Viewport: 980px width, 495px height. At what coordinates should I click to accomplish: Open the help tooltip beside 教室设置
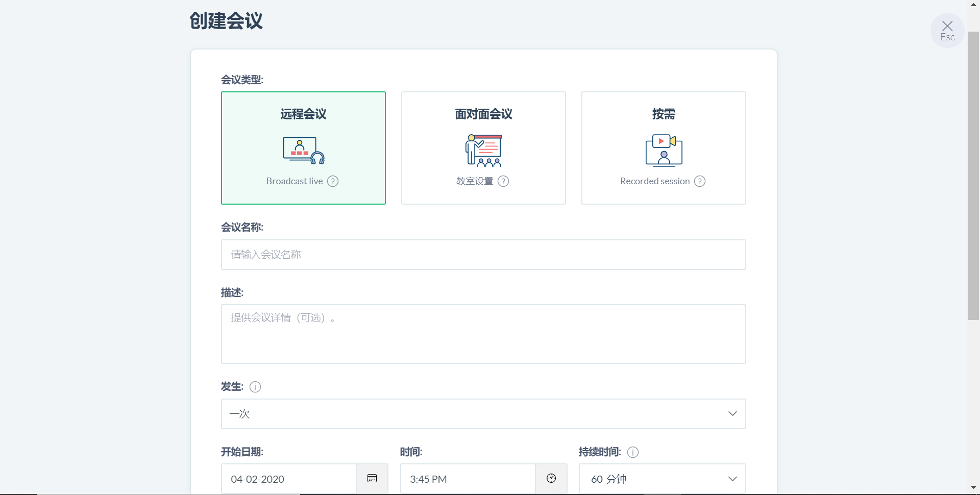pyautogui.click(x=503, y=181)
